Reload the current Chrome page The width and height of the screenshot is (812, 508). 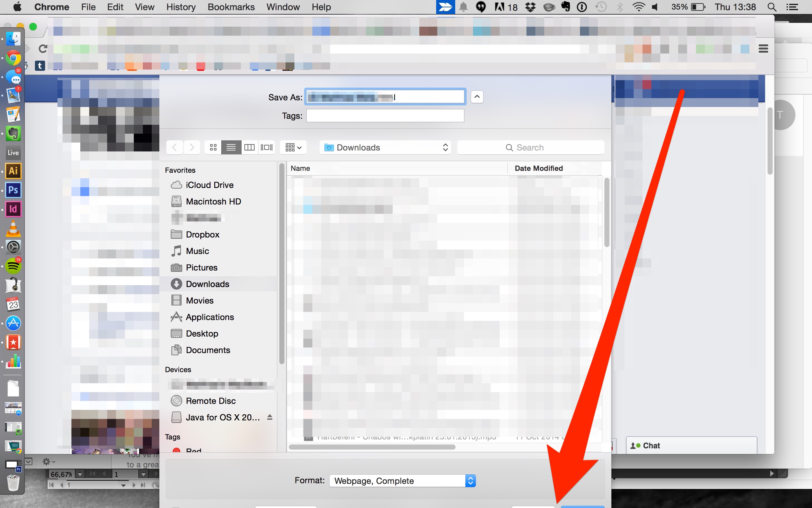pos(43,48)
